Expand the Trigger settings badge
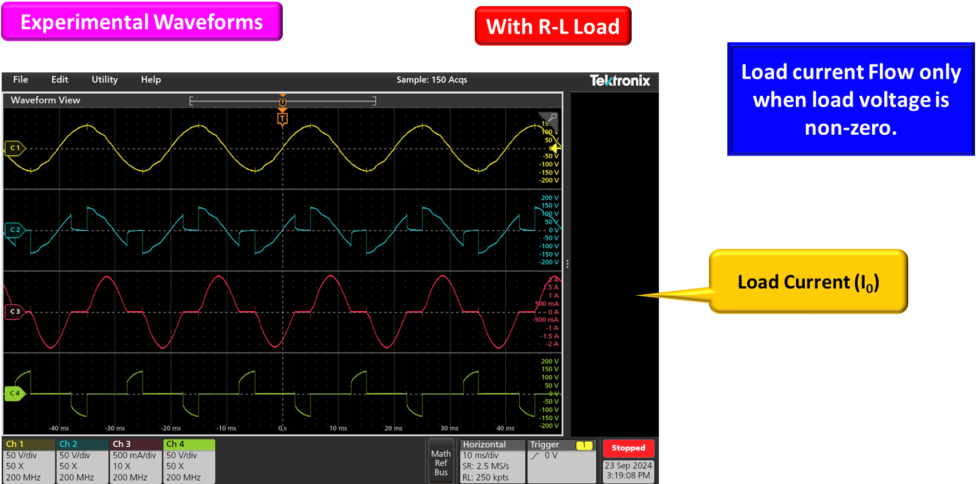The height and width of the screenshot is (484, 980). click(561, 461)
